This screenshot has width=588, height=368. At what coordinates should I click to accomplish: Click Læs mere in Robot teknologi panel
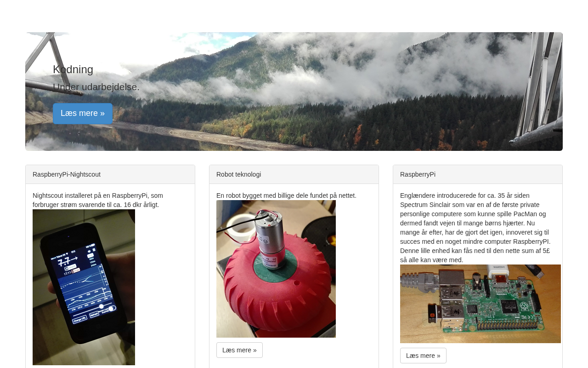(239, 350)
